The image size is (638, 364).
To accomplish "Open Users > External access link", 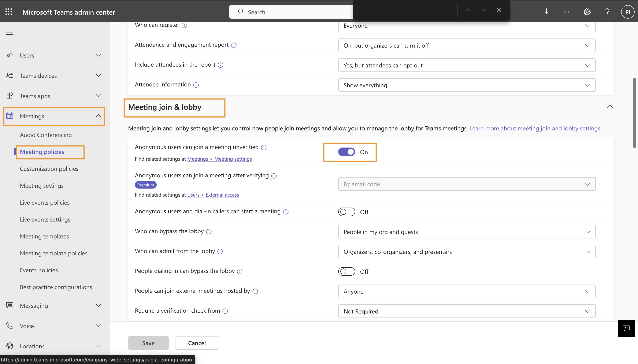I will [213, 195].
